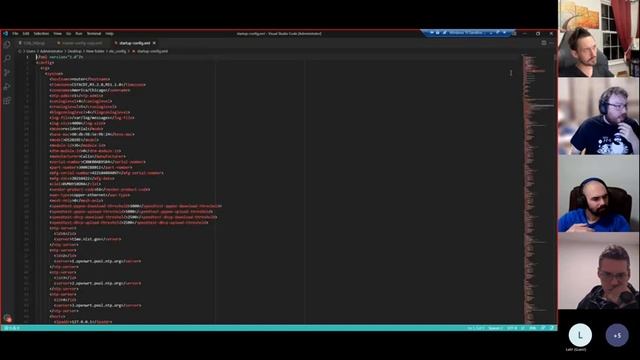
Task: Select the video tile of man with headphones and glasses
Action: (599, 116)
